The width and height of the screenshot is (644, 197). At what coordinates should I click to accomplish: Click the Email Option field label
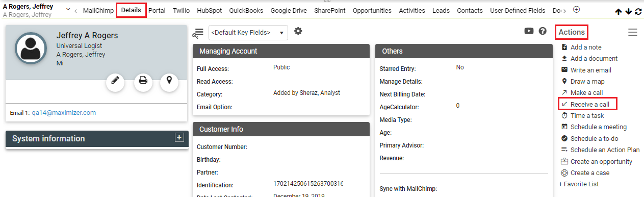(215, 107)
